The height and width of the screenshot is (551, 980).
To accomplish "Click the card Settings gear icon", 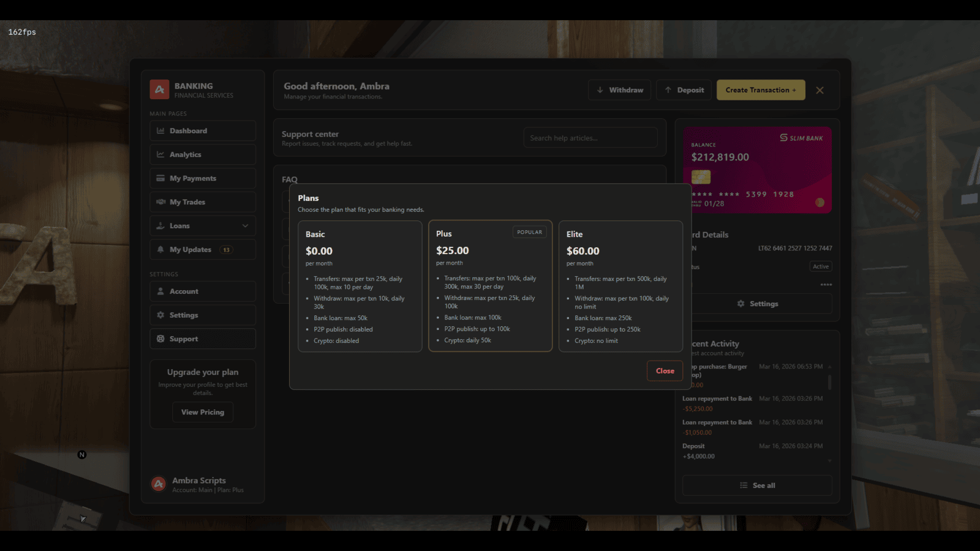I will tap(741, 304).
